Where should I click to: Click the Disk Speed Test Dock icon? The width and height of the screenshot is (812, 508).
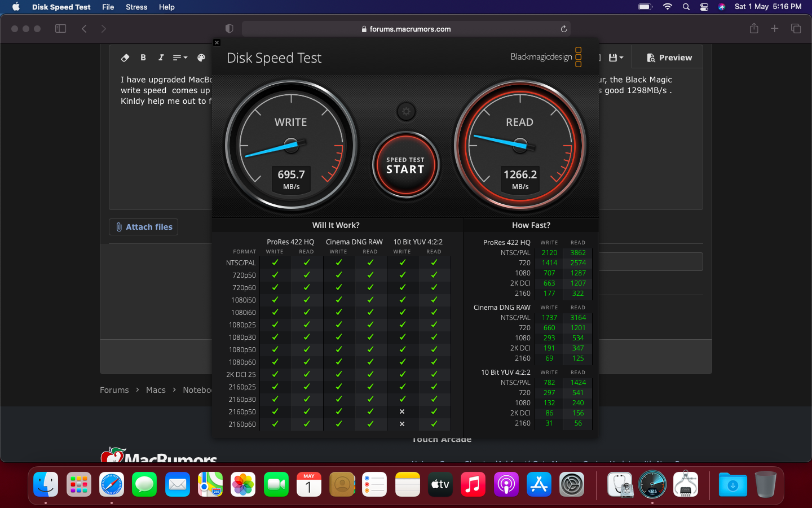coord(652,484)
